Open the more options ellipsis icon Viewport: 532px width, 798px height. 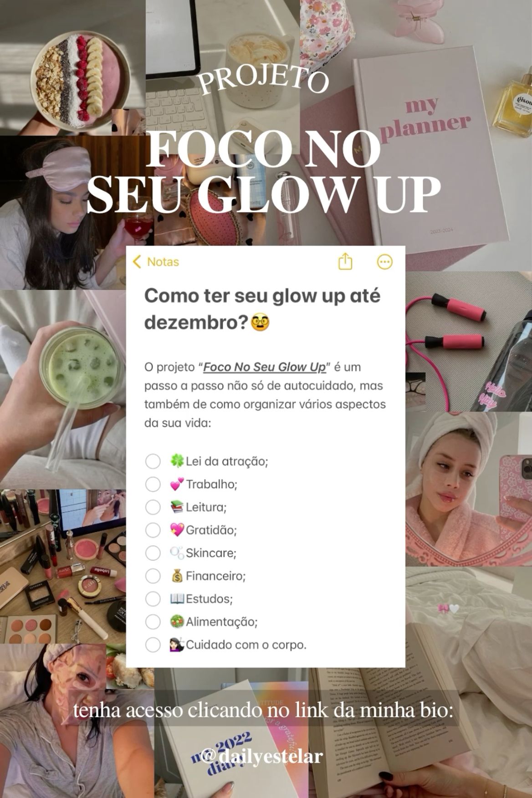(385, 262)
